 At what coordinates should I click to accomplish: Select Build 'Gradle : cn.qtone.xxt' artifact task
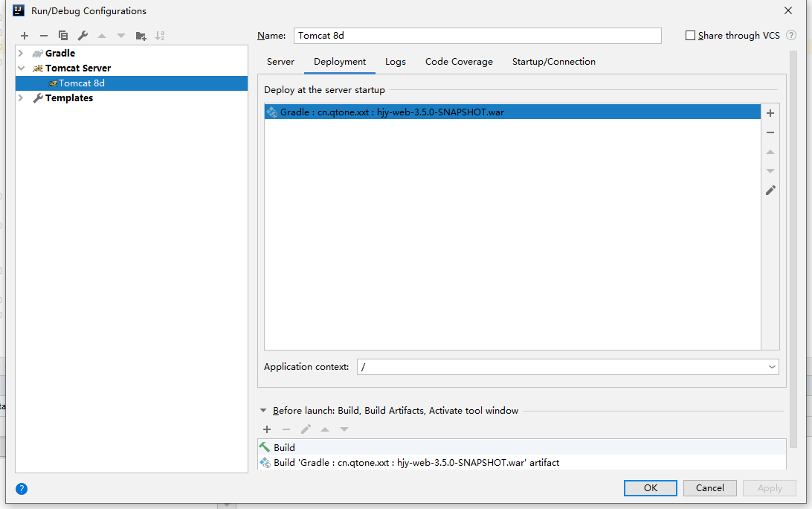pyautogui.click(x=521, y=462)
